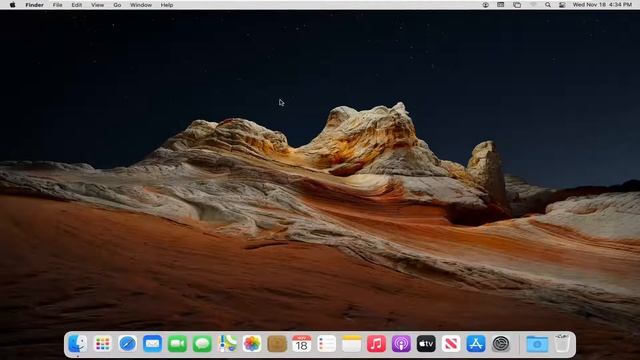Image resolution: width=640 pixels, height=360 pixels.
Task: Open the Edit menu
Action: (x=77, y=5)
